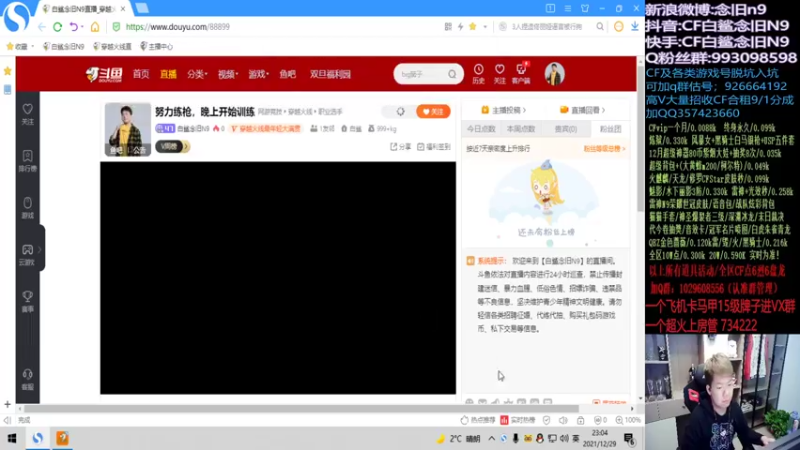The image size is (800, 450).
Task: Click the streamer profile picture thumbnail
Action: click(128, 129)
